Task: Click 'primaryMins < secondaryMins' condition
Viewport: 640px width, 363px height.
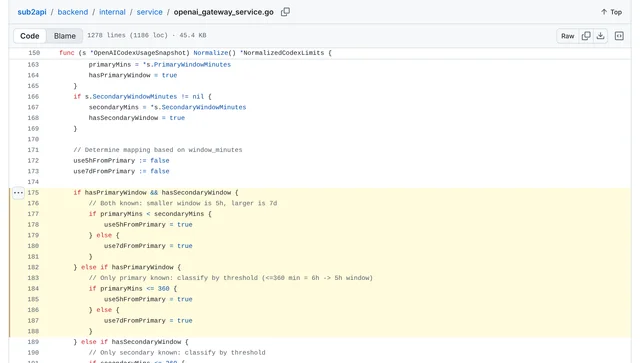Action: (x=152, y=214)
